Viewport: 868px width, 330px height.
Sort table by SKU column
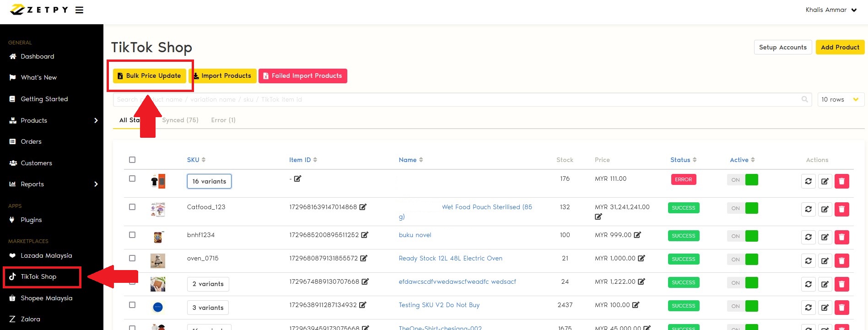coord(196,160)
